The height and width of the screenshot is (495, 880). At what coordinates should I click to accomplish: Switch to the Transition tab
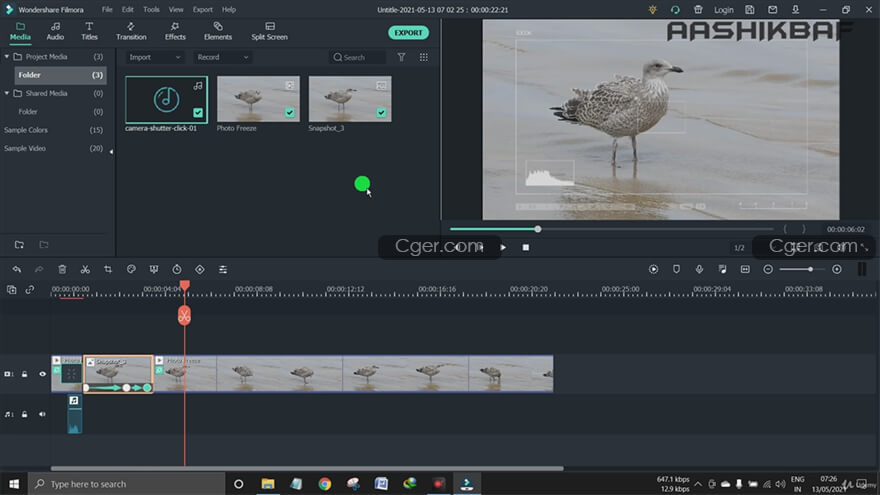pyautogui.click(x=131, y=31)
